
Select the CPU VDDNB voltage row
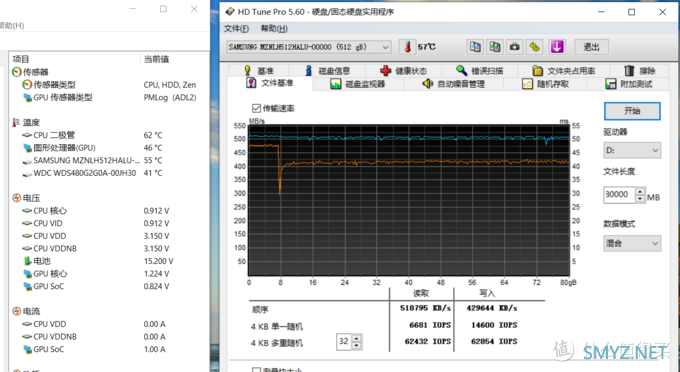pyautogui.click(x=110, y=248)
